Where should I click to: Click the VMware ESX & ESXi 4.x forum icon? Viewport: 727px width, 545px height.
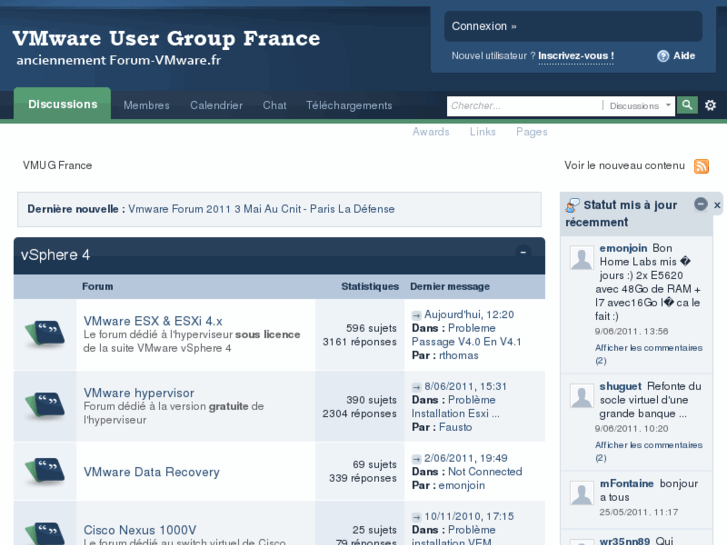click(45, 332)
